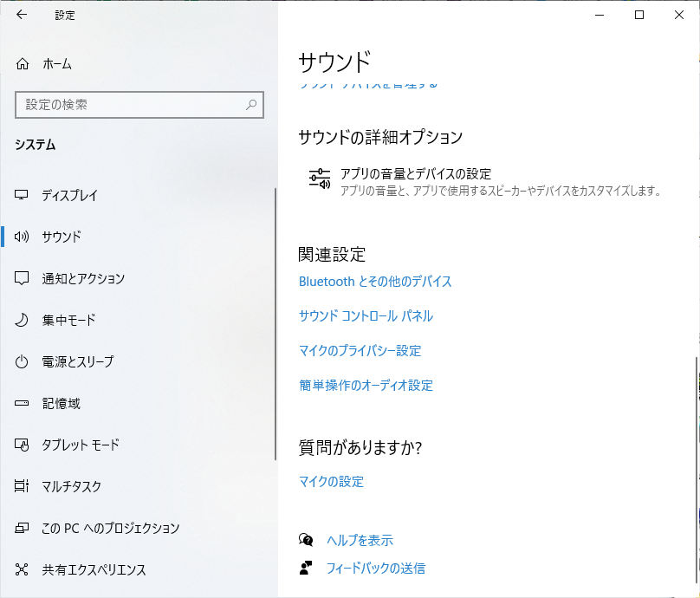Click the サウンド label in sidebar
Image resolution: width=700 pixels, height=598 pixels.
[62, 237]
